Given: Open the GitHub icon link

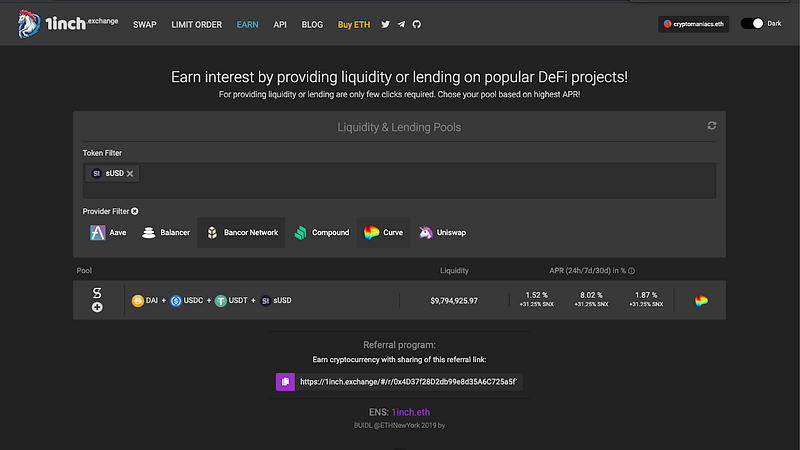Looking at the screenshot, I should point(416,24).
